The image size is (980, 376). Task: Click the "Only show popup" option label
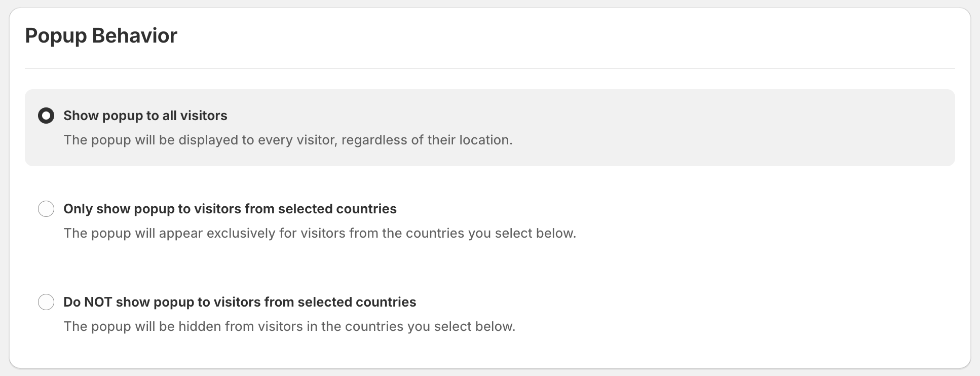230,209
